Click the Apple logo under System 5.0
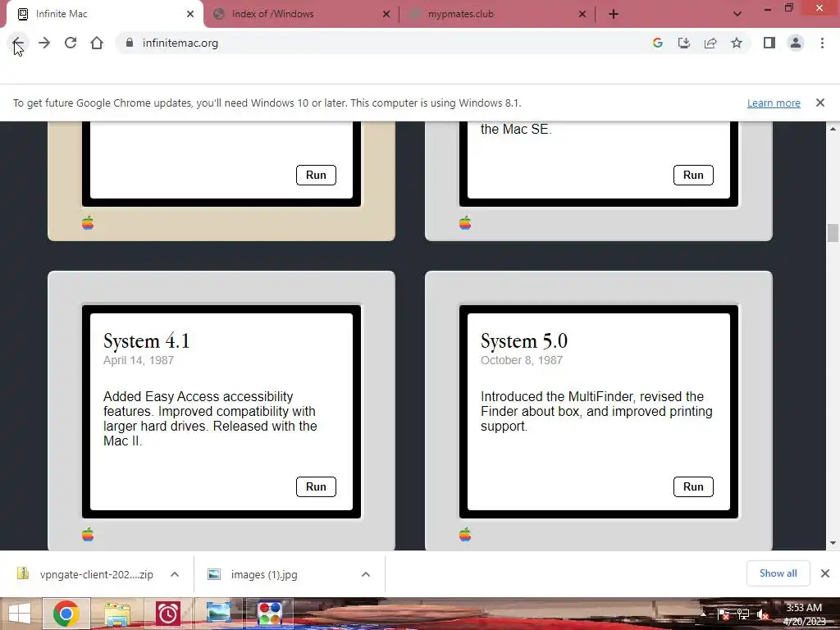 (465, 534)
